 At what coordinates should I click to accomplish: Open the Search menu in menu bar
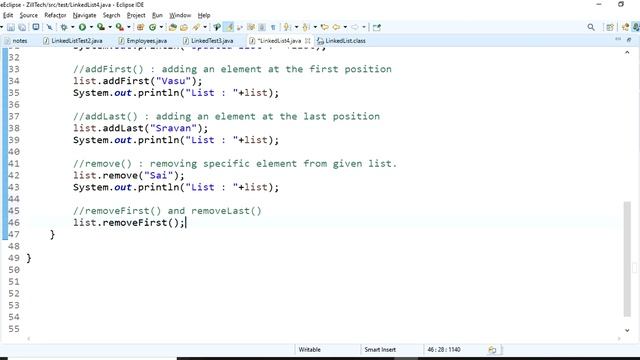coord(111,15)
